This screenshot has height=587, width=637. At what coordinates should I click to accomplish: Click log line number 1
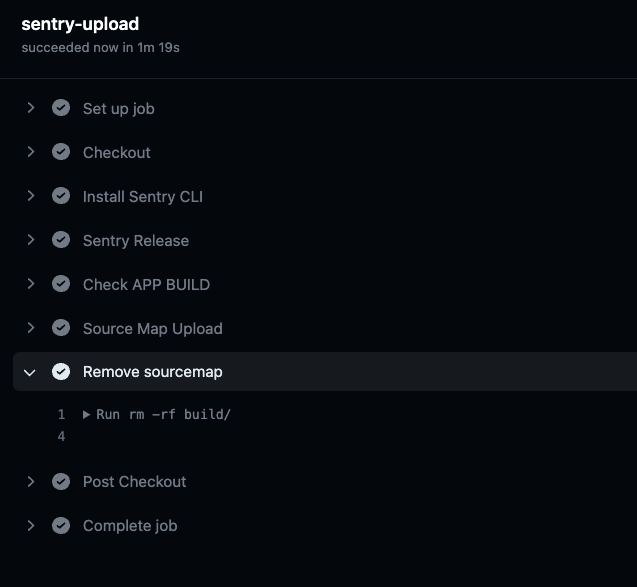[x=61, y=415]
